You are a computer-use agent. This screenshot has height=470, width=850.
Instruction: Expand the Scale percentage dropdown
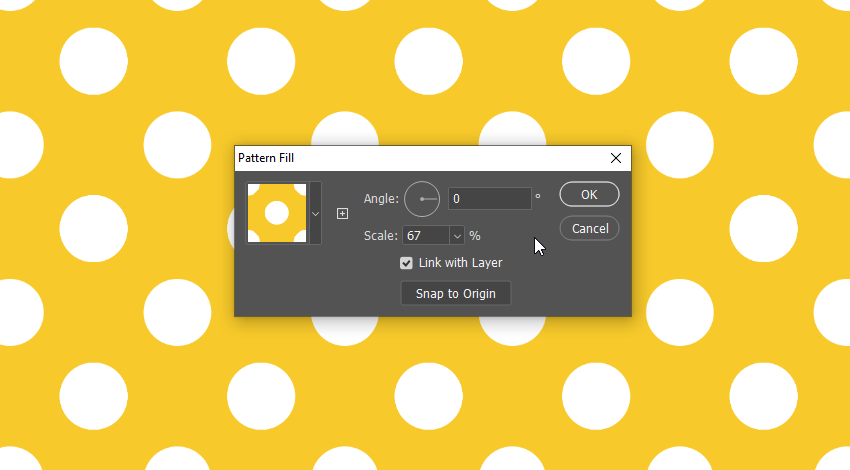[x=458, y=236]
